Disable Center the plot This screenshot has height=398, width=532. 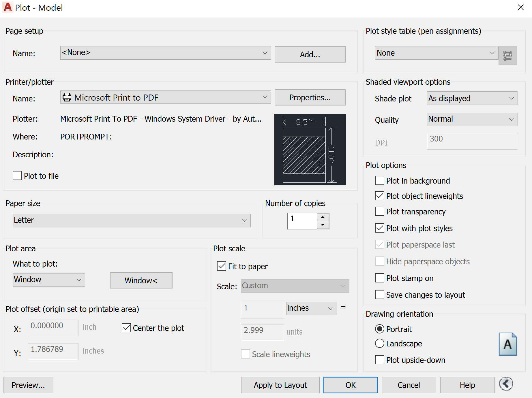click(126, 328)
